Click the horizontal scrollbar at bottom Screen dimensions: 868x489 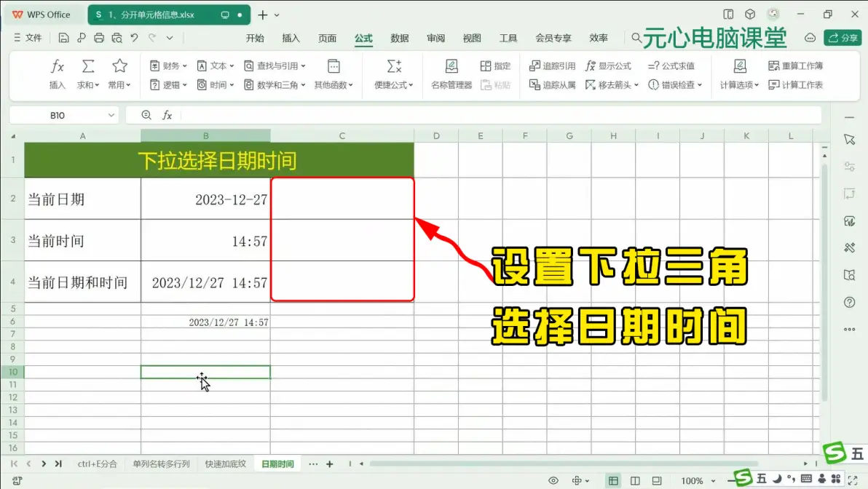564,464
